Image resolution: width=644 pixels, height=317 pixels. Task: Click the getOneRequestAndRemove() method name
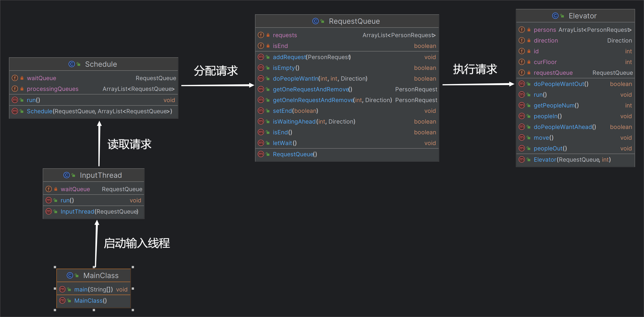click(x=312, y=89)
